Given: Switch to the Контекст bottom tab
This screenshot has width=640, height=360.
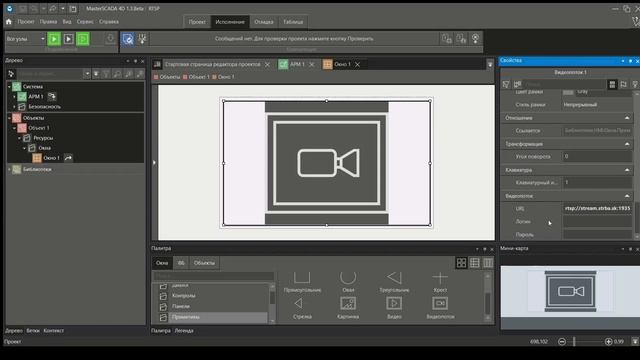Looking at the screenshot, I should coord(53,331).
